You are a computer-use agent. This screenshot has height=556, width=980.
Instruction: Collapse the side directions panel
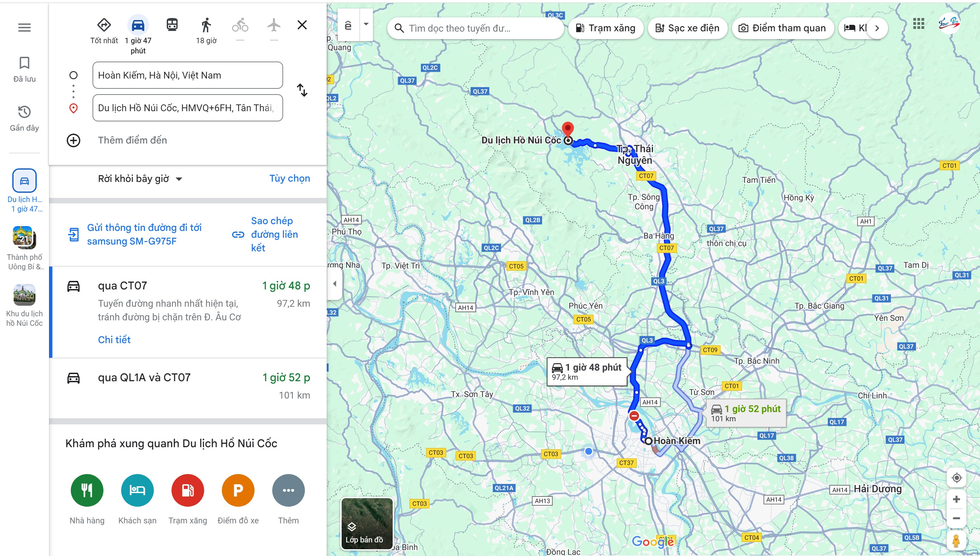(x=335, y=283)
